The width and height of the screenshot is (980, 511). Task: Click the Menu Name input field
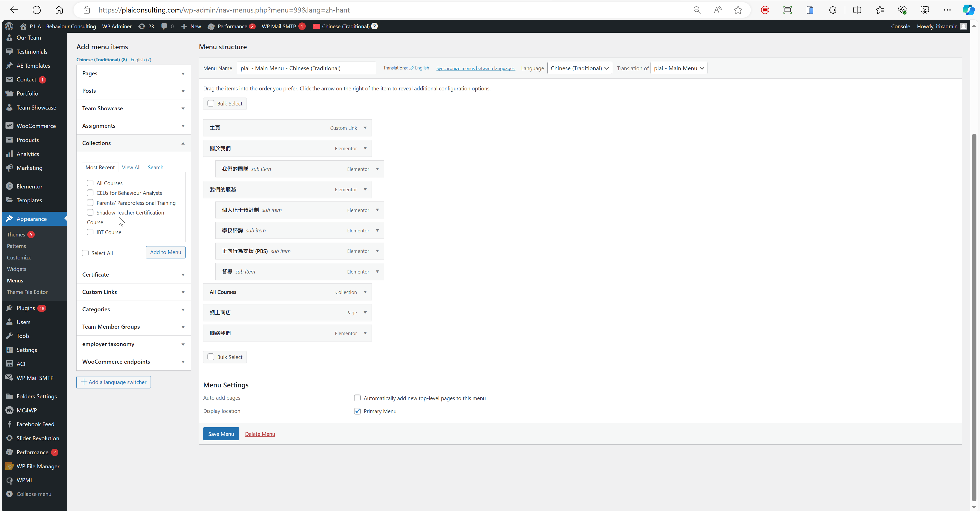pyautogui.click(x=306, y=68)
